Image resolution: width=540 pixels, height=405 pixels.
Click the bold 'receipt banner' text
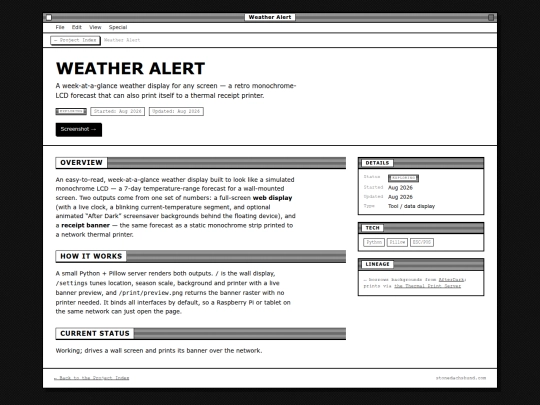[85, 226]
